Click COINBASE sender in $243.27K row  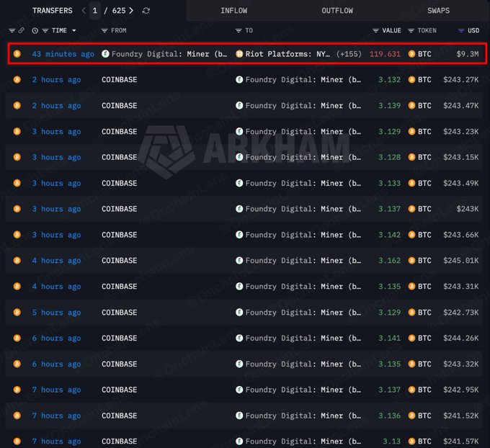[120, 80]
